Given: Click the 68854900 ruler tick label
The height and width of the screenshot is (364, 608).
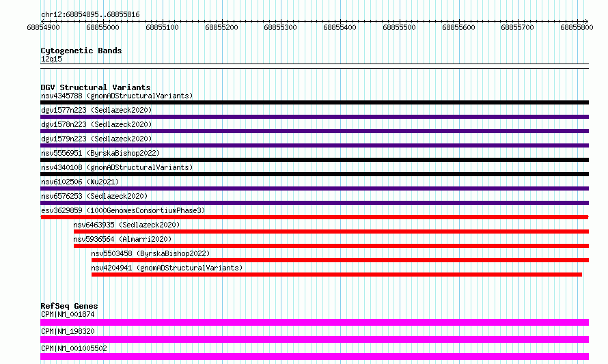Looking at the screenshot, I should click(44, 27).
